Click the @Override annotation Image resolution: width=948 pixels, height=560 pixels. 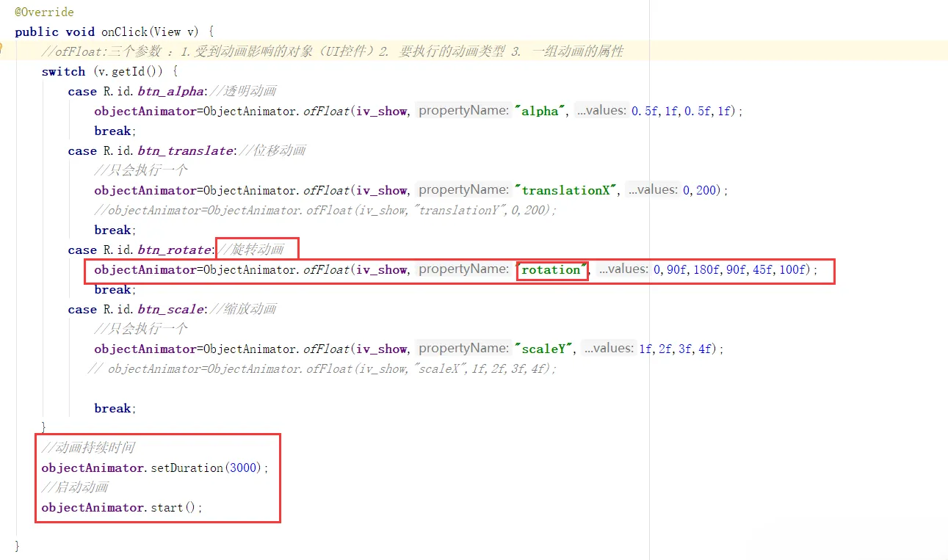[44, 12]
